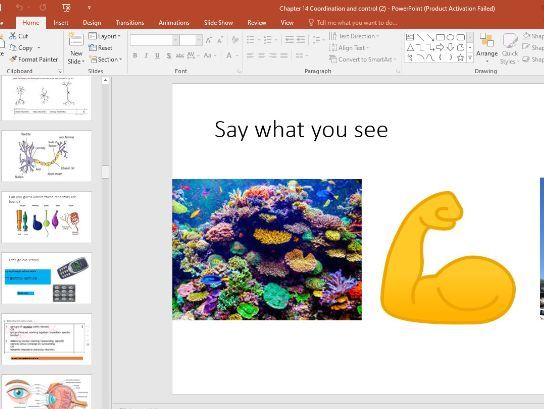Click the New Slide icon
544x409 pixels.
(x=76, y=40)
